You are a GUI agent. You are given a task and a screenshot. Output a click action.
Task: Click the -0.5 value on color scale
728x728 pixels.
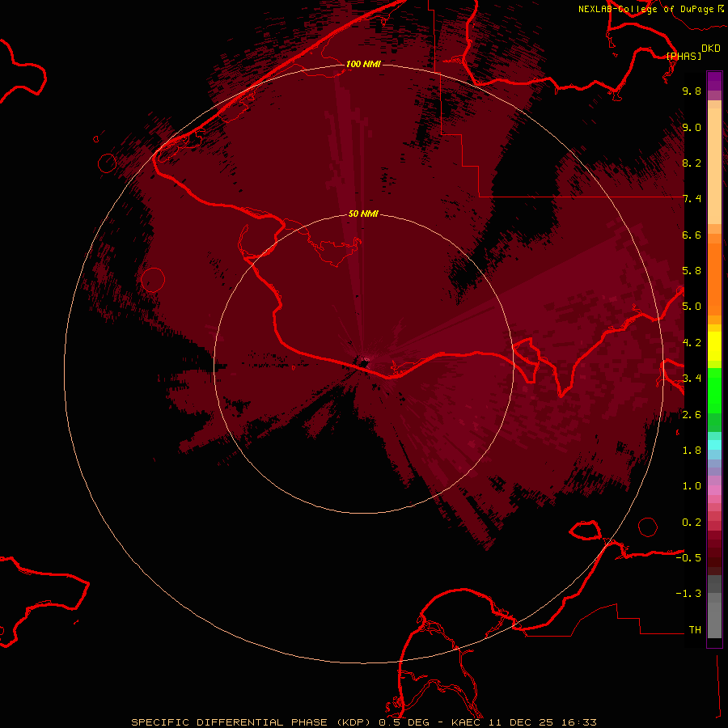(x=688, y=558)
